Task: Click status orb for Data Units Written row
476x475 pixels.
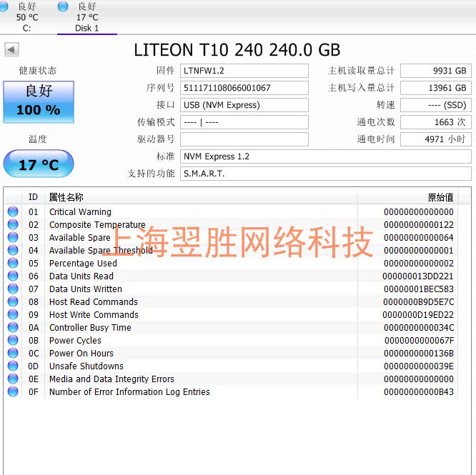Action: [x=13, y=289]
